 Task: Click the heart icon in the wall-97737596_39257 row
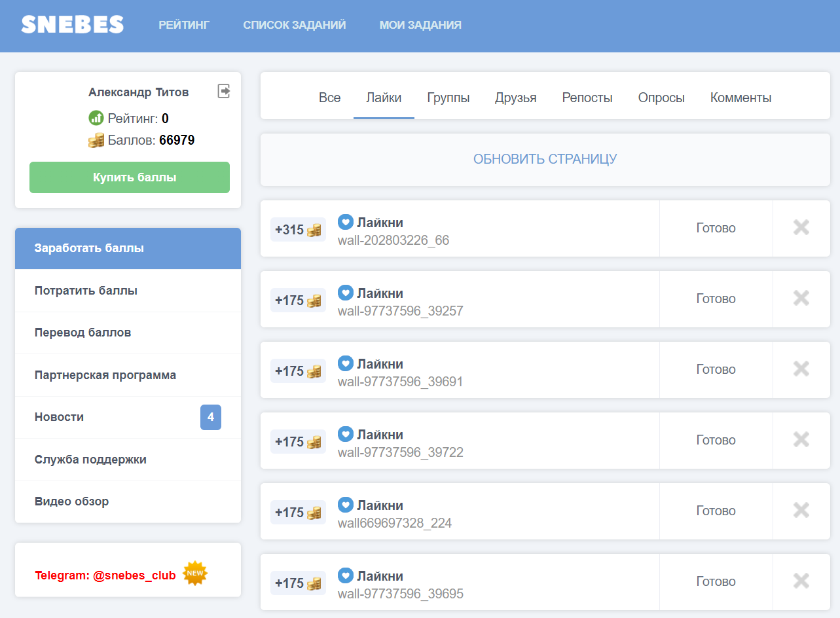click(346, 293)
